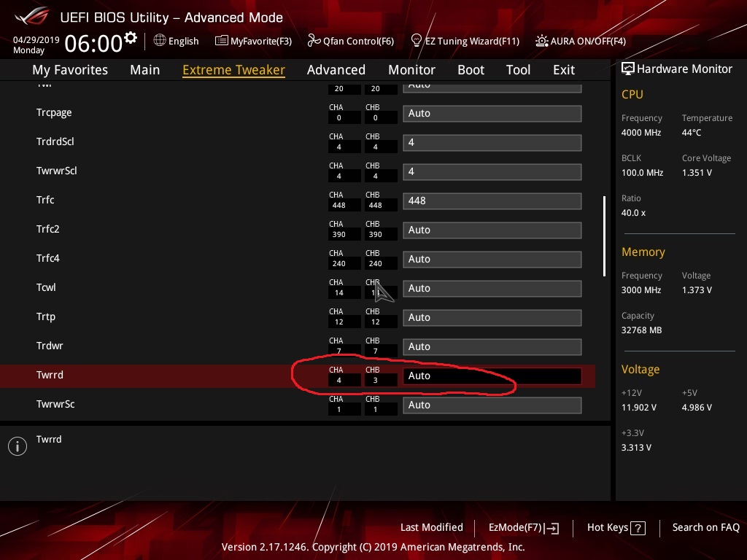
Task: Select the Trfc2 Auto field
Action: click(x=492, y=230)
